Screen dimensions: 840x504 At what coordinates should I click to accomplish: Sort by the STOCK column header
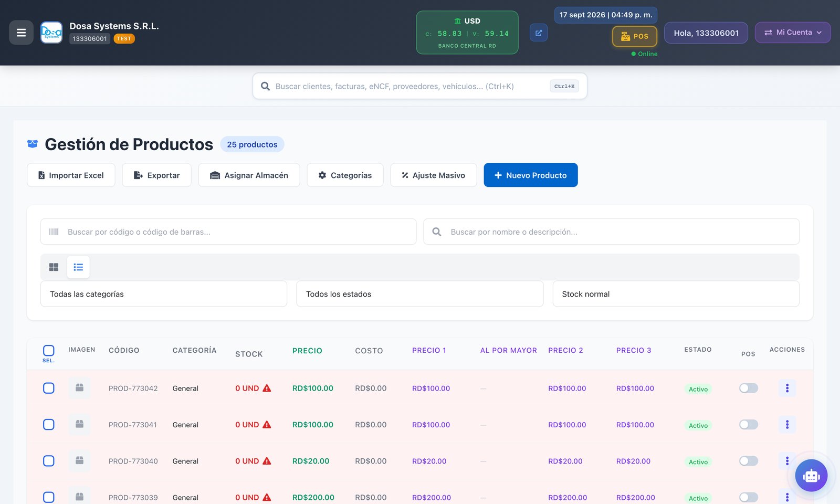[x=249, y=354]
